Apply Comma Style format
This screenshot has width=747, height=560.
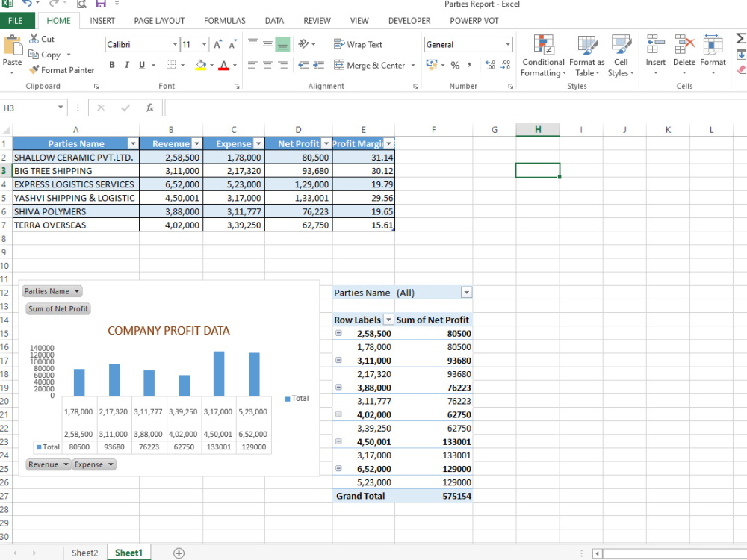click(470, 65)
